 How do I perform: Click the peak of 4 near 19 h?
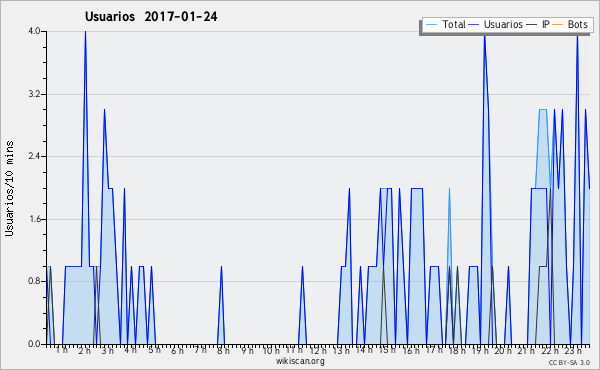pos(485,36)
